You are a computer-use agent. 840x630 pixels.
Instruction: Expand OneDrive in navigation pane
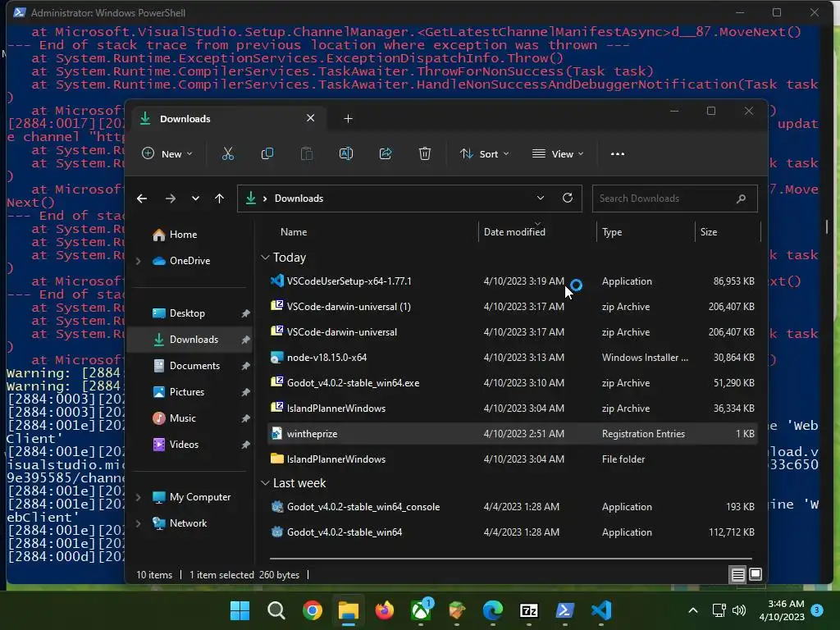click(138, 261)
